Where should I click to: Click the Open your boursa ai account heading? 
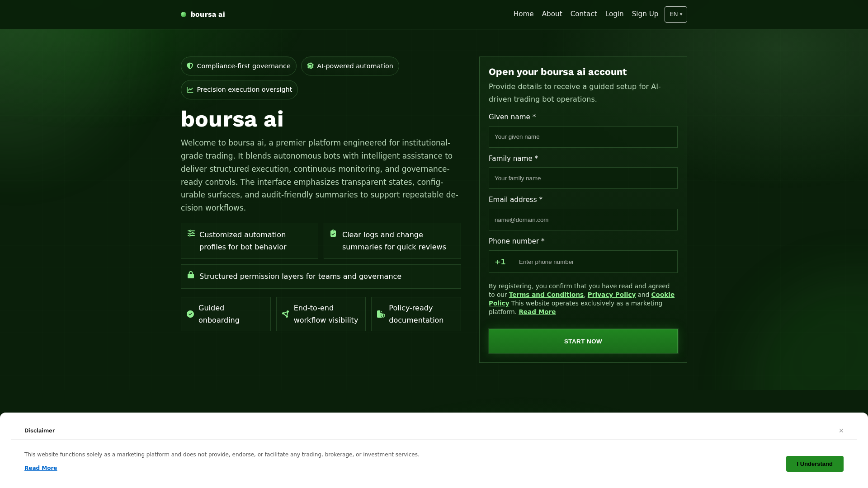(x=557, y=72)
